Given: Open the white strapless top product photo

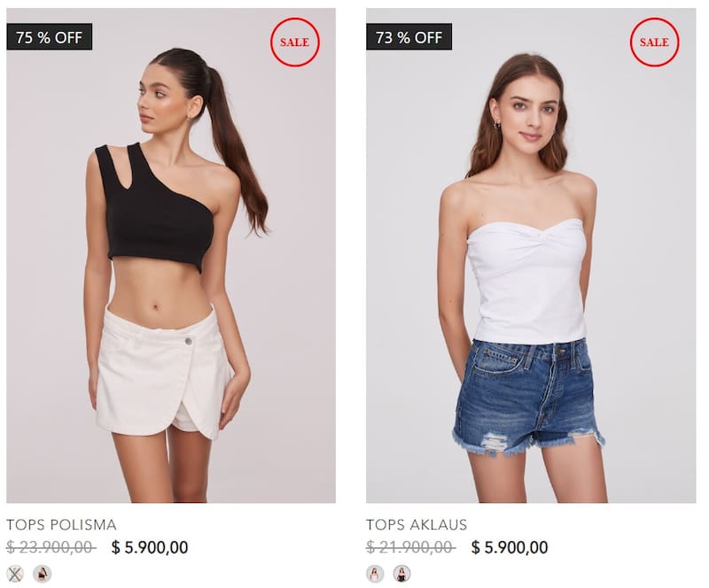Looking at the screenshot, I should [x=531, y=255].
